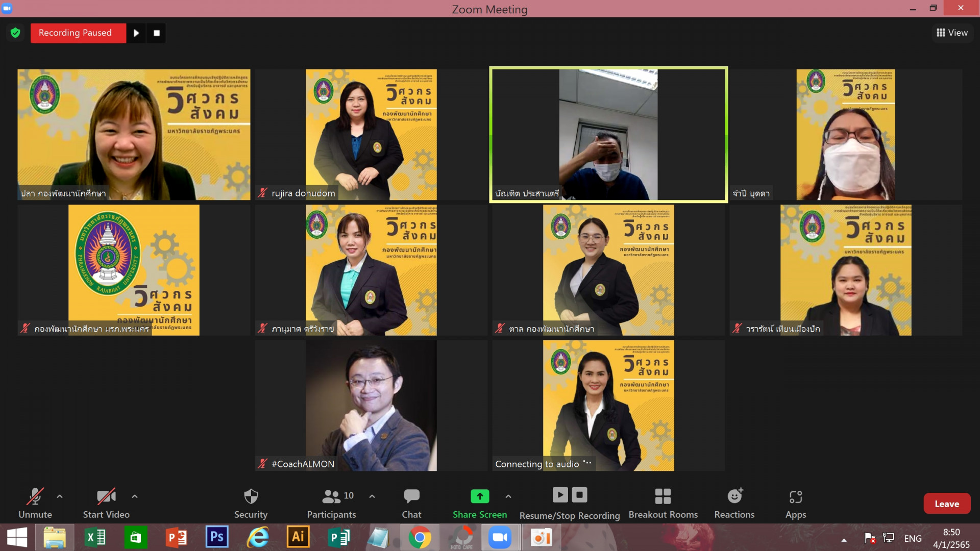Image resolution: width=980 pixels, height=551 pixels.
Task: Open the View layout menu
Action: [952, 33]
